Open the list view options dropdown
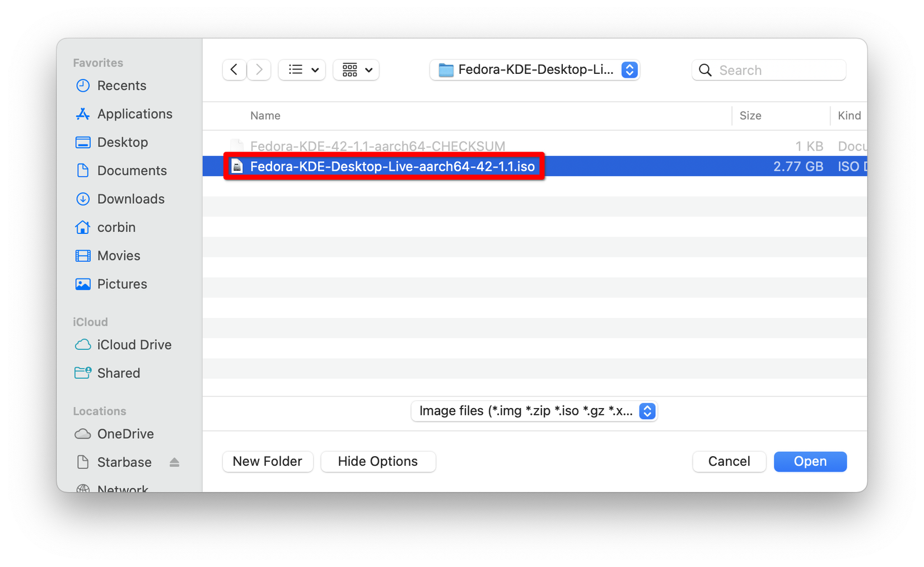The height and width of the screenshot is (567, 924). pos(302,70)
